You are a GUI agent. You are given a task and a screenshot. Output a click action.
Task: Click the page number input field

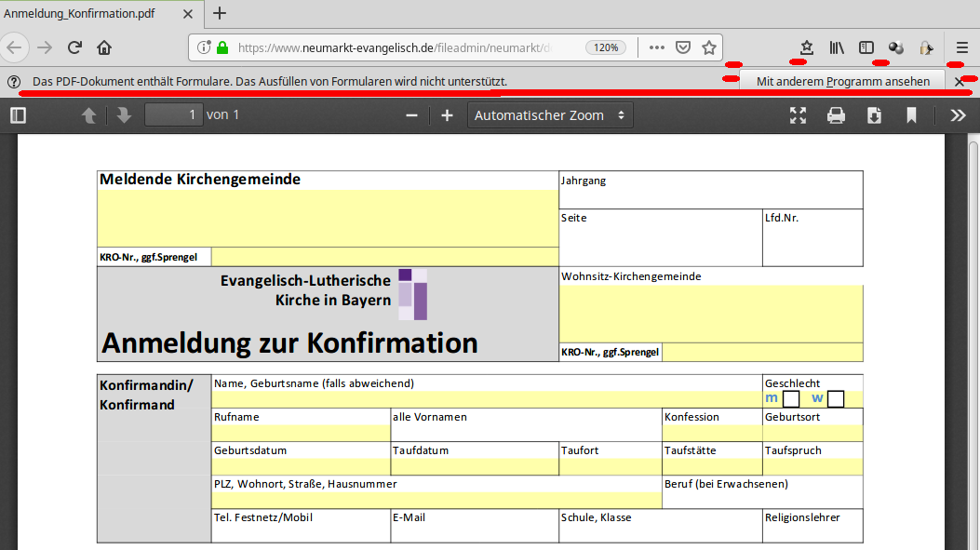pyautogui.click(x=174, y=114)
